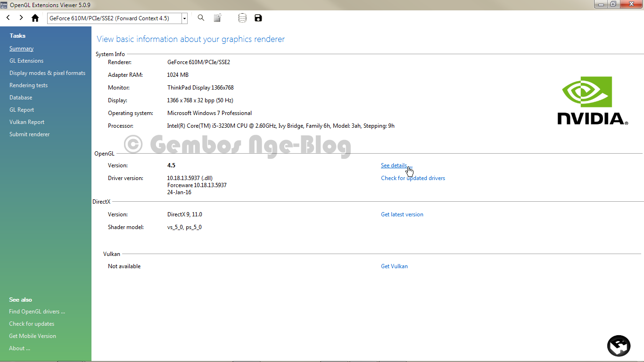Click the magnifier search icon in toolbar
The width and height of the screenshot is (644, 362).
tap(201, 18)
